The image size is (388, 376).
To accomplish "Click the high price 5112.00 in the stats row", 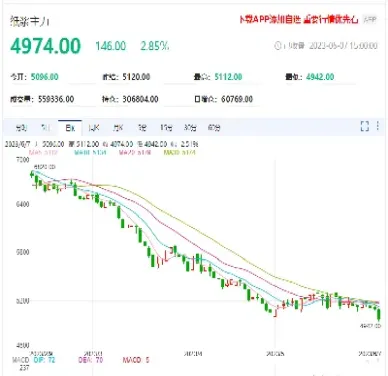I will click(x=228, y=77).
